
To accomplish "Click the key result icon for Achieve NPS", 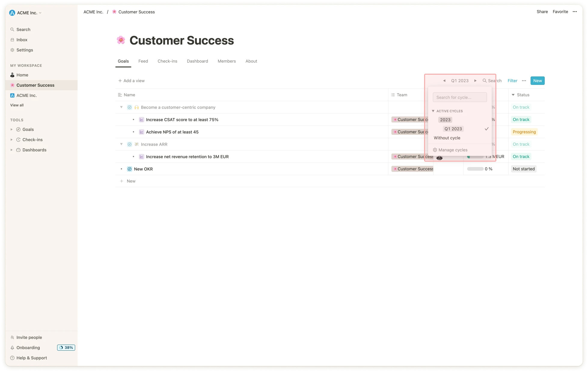I will [141, 132].
